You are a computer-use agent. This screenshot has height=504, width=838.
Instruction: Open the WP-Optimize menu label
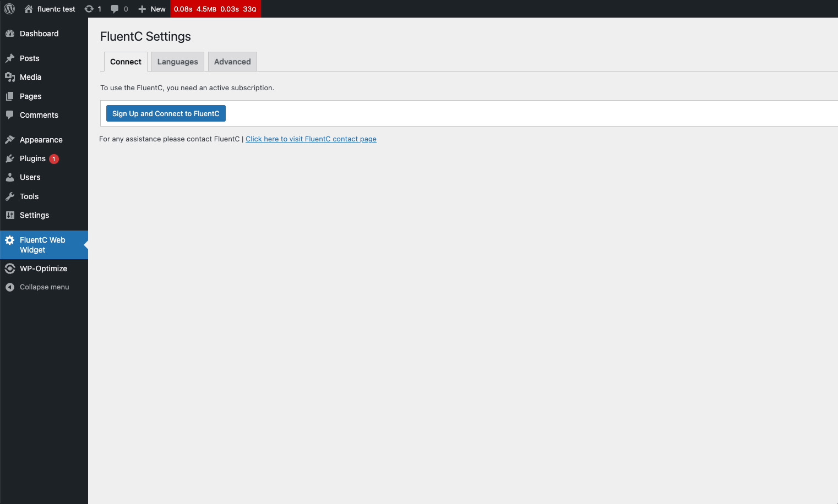[43, 269]
